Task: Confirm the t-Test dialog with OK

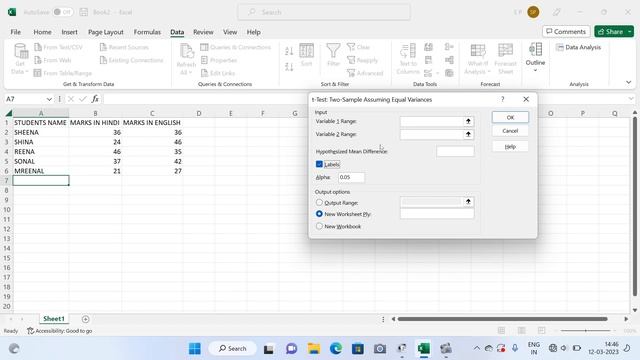Action: pyautogui.click(x=510, y=117)
